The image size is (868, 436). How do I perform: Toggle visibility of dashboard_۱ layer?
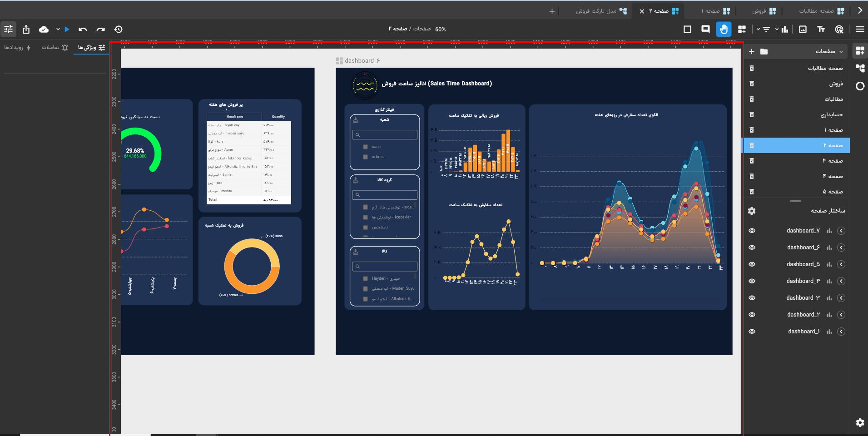point(752,332)
